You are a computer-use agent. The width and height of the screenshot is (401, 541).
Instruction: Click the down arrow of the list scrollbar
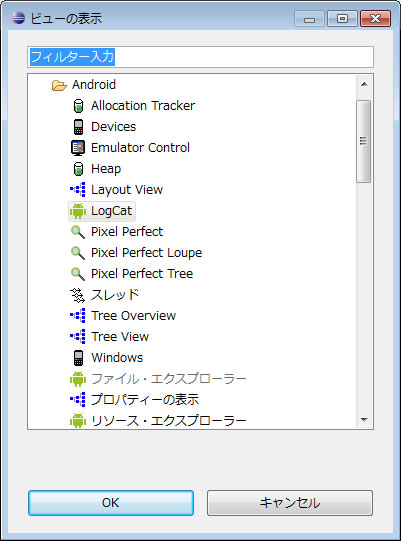coord(364,420)
